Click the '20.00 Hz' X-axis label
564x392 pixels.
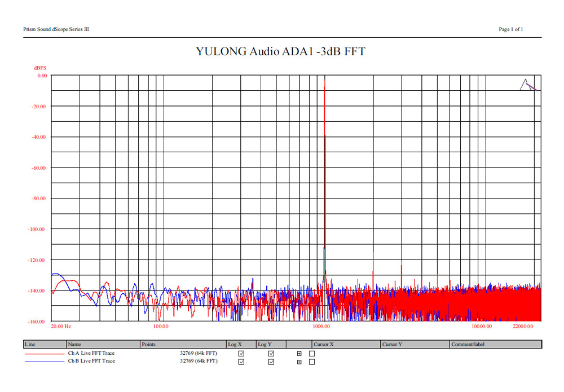coord(61,327)
